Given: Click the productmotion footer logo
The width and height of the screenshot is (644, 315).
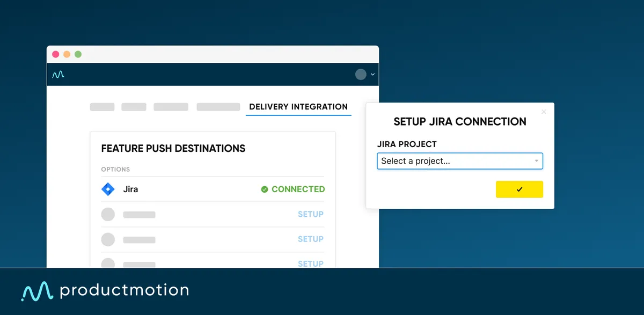Looking at the screenshot, I should point(105,291).
